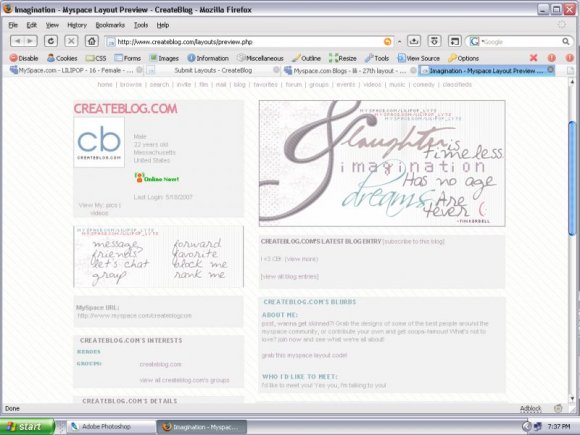Click the 'mail' navigation link
Image resolution: width=580 pixels, height=435 pixels.
pos(220,84)
